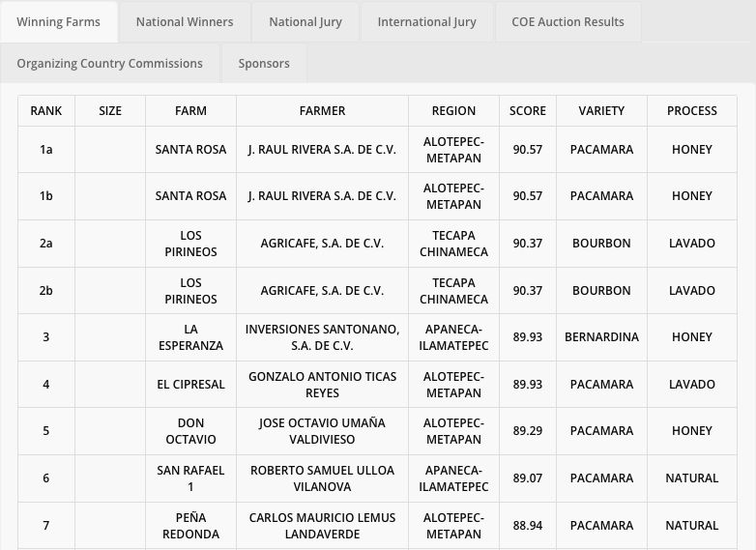Click score 89.29
This screenshot has height=550, width=756.
click(528, 431)
